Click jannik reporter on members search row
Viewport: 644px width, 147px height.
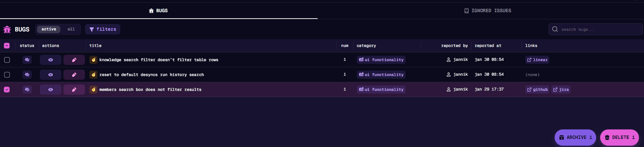(457, 90)
